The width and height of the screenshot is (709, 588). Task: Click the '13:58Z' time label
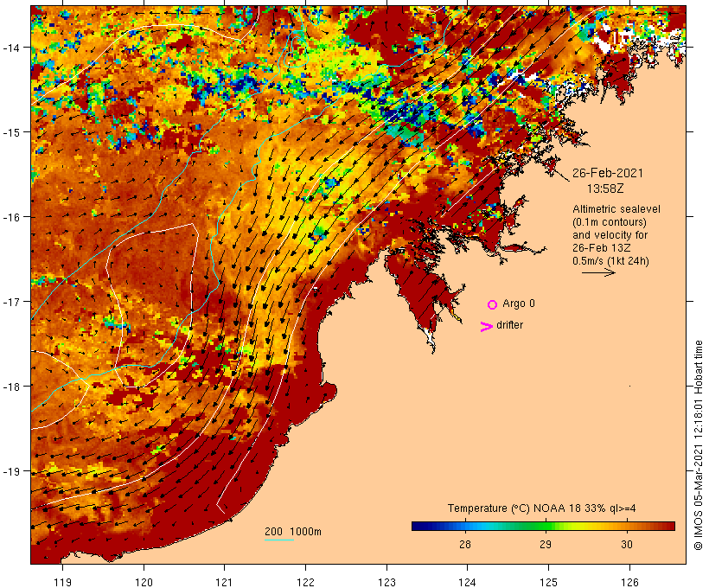[605, 189]
